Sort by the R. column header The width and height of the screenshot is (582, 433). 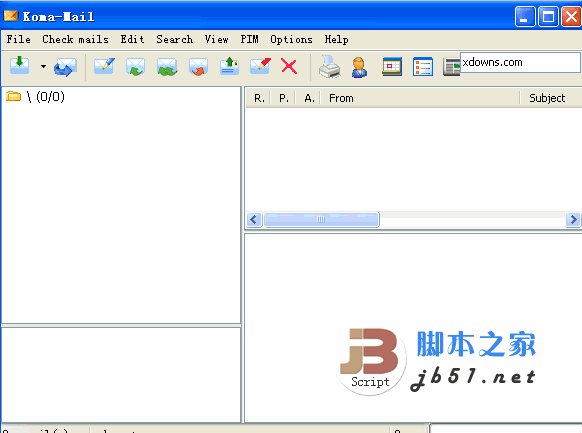(x=259, y=98)
